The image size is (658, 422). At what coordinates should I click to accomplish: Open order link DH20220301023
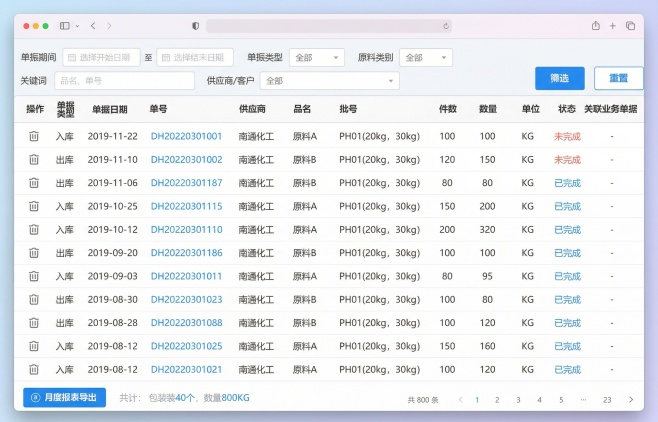[x=186, y=300]
